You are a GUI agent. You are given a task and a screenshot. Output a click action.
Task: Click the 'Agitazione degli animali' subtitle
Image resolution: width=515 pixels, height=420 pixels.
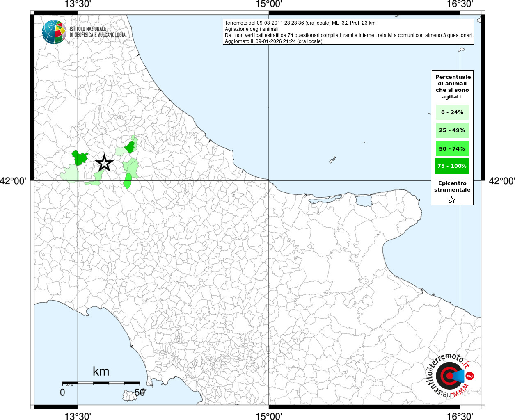(x=252, y=29)
